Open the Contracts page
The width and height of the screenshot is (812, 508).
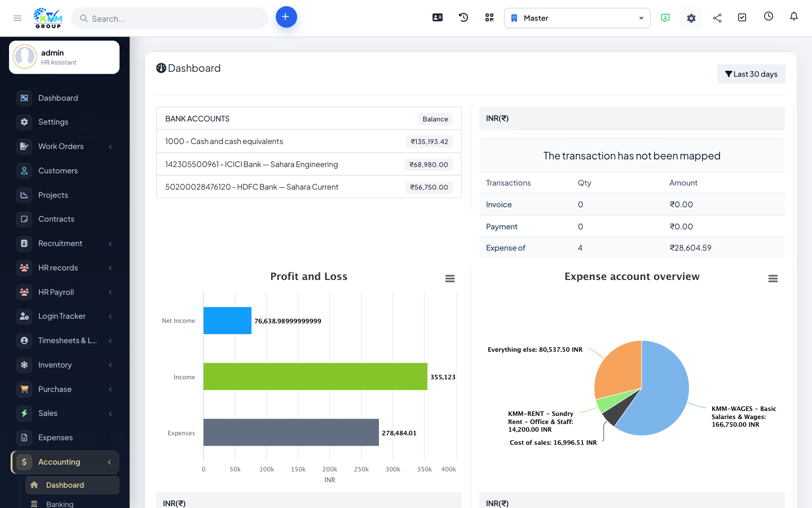pyautogui.click(x=65, y=219)
